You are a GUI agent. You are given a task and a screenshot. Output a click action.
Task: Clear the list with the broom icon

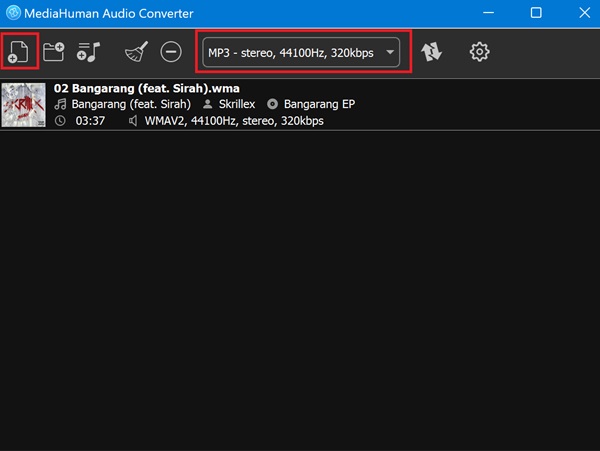pos(136,52)
